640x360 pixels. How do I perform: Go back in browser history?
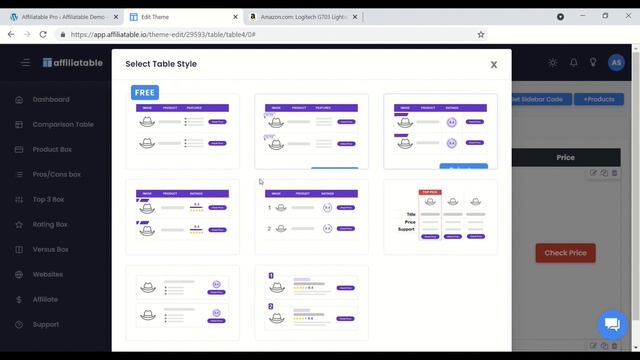11,35
